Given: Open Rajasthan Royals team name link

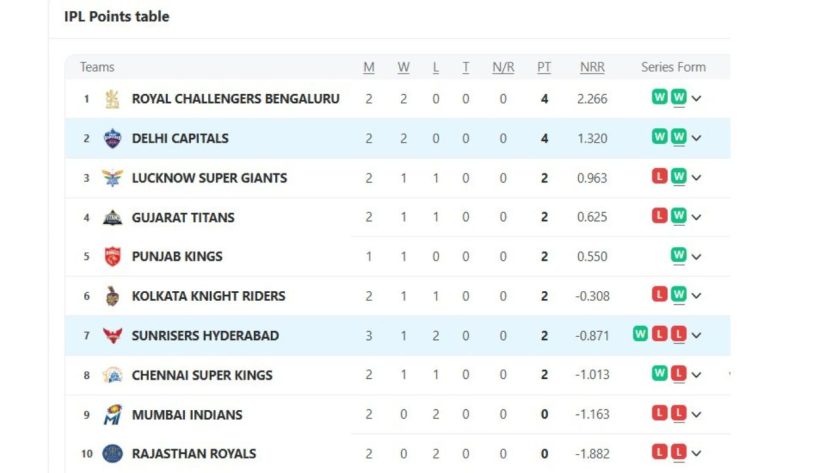Looking at the screenshot, I should tap(194, 454).
